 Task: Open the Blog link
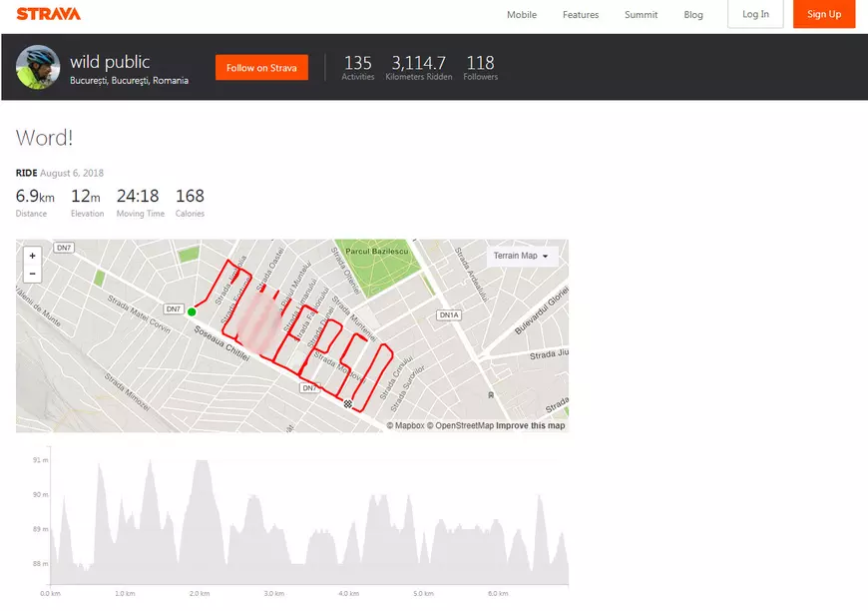click(693, 15)
